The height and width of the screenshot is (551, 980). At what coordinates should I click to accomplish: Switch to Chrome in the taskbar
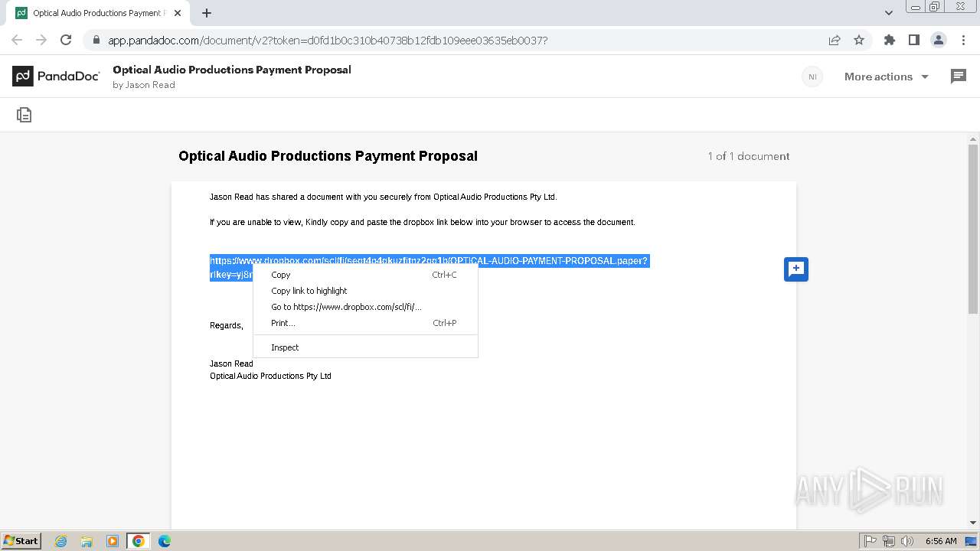[x=139, y=541]
